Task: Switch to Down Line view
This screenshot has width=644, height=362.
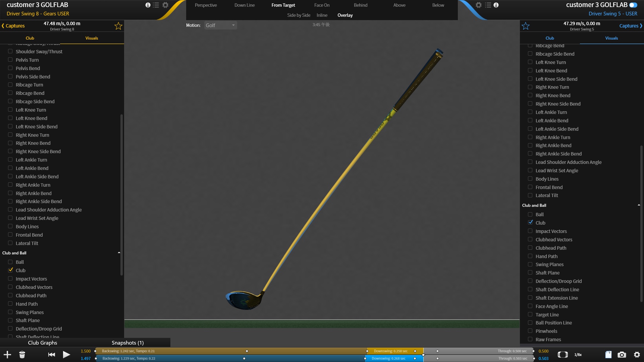Action: point(245,5)
